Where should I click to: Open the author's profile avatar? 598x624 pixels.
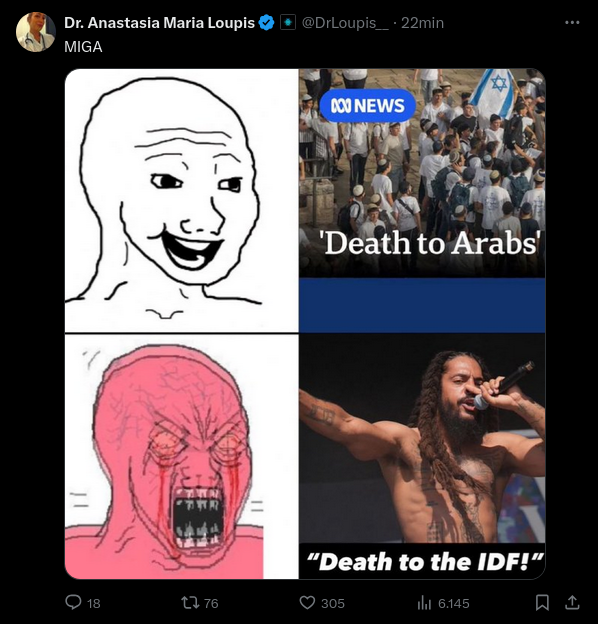click(35, 32)
